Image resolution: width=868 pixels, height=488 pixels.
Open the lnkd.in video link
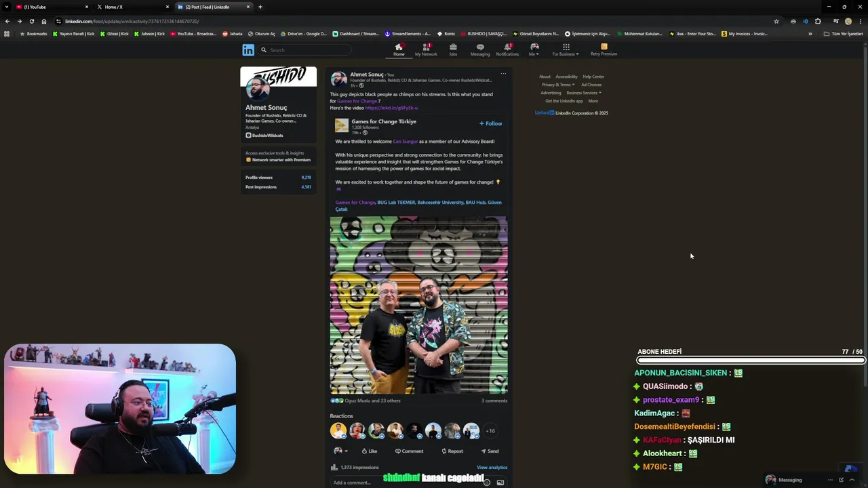tap(391, 108)
